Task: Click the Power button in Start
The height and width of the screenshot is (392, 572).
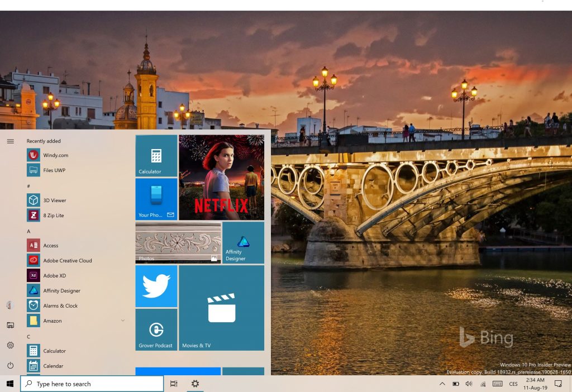Action: pyautogui.click(x=11, y=365)
